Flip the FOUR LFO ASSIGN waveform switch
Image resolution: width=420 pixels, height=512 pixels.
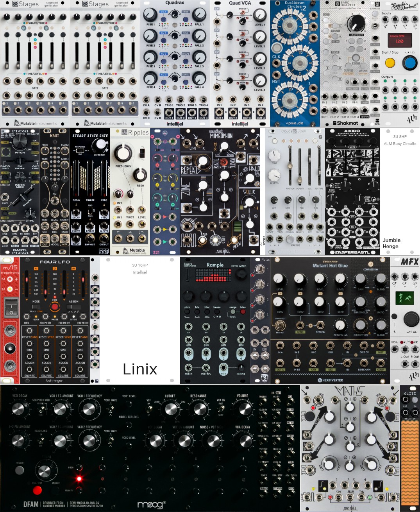73,307
